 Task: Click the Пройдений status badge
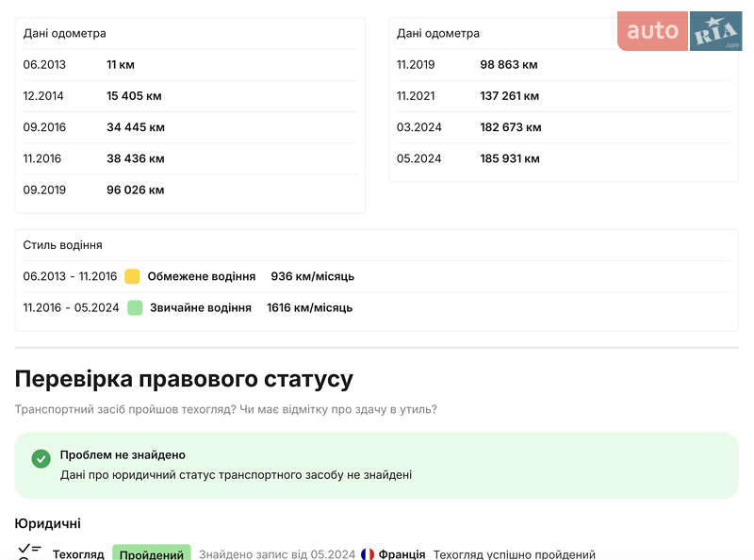[151, 553]
